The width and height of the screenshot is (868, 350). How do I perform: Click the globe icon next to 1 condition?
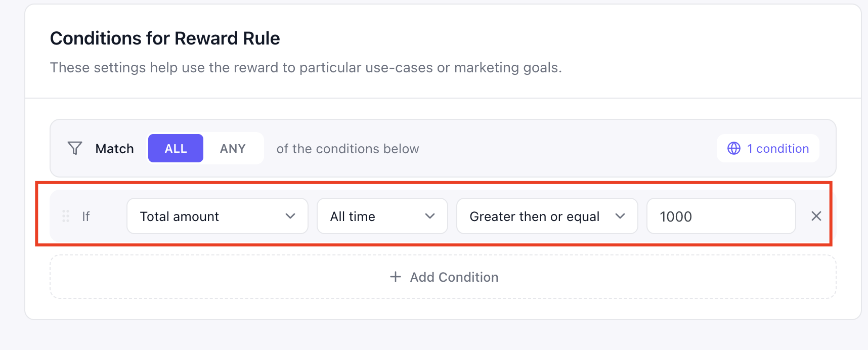click(x=733, y=148)
